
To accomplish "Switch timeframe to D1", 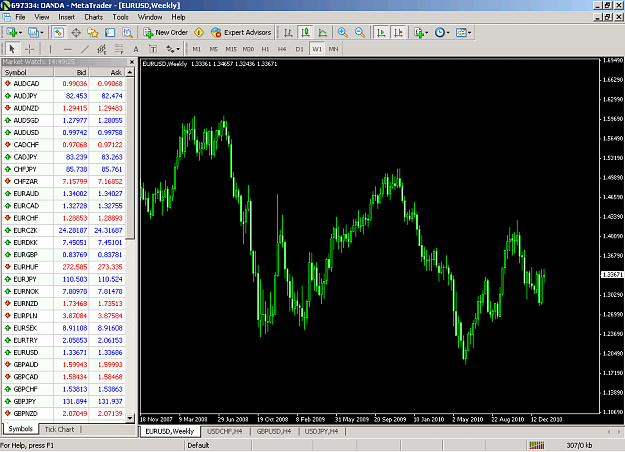I will [x=299, y=49].
